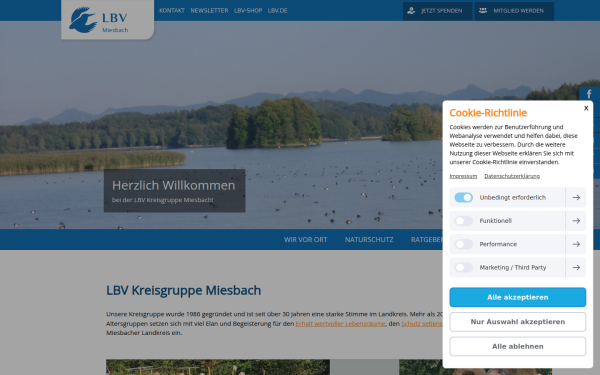600x375 pixels.
Task: Toggle the Unbedingt erforderlich cookie switch
Action: click(x=463, y=197)
